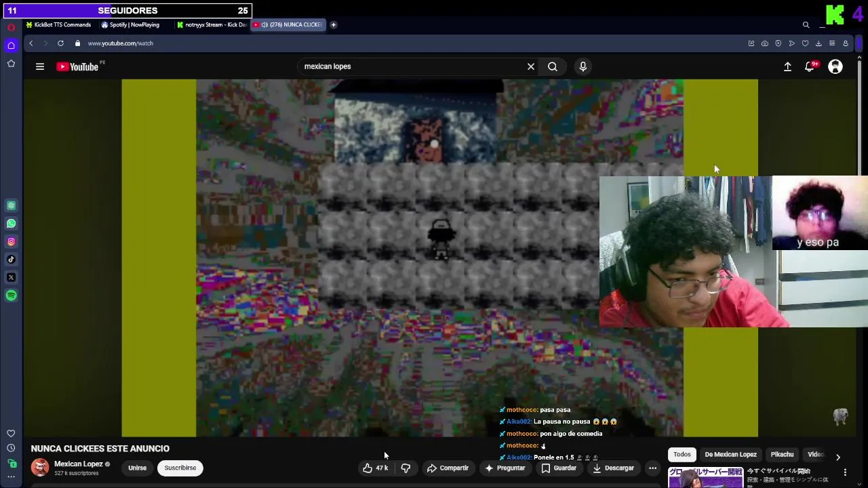The image size is (868, 488).
Task: Click the snapshot camera icon in toolbar
Action: coord(764,43)
